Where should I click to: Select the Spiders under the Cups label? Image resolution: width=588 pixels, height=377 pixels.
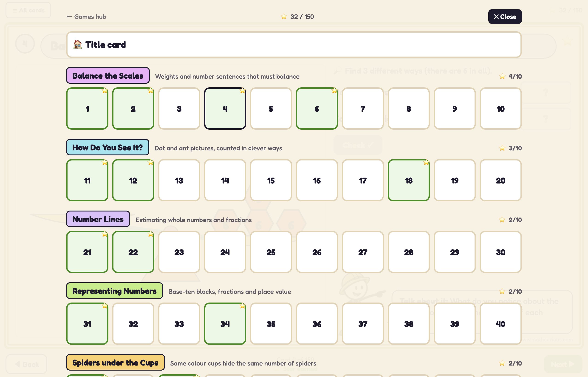pyautogui.click(x=116, y=363)
